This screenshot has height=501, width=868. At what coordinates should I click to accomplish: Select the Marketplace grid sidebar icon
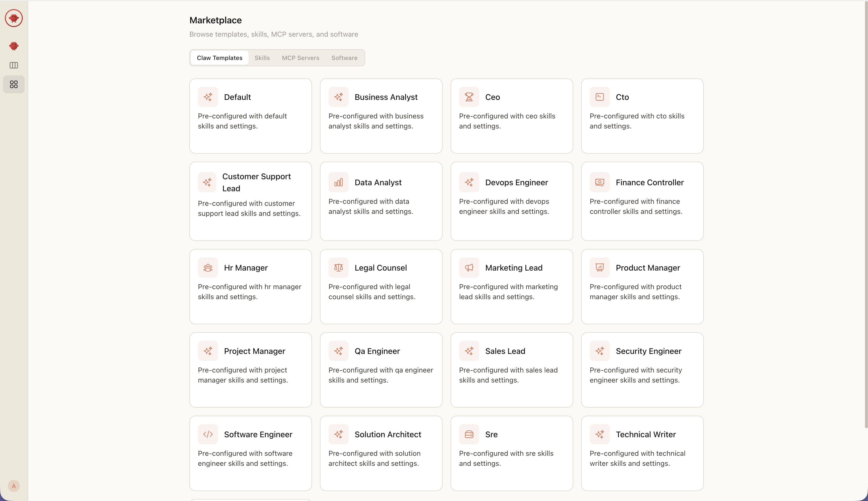tap(14, 84)
